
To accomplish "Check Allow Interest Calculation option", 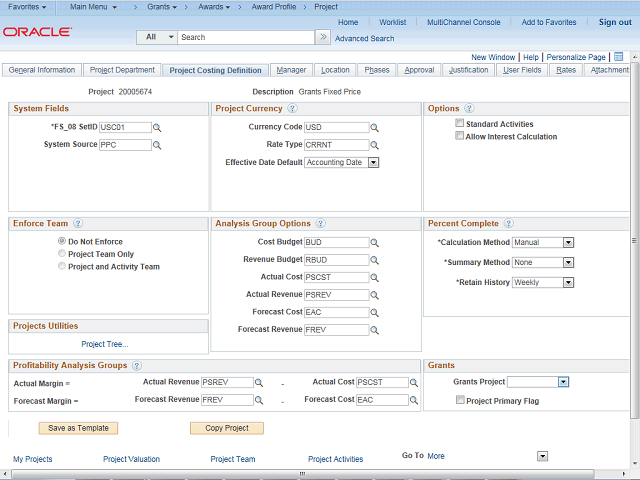I will coord(459,136).
